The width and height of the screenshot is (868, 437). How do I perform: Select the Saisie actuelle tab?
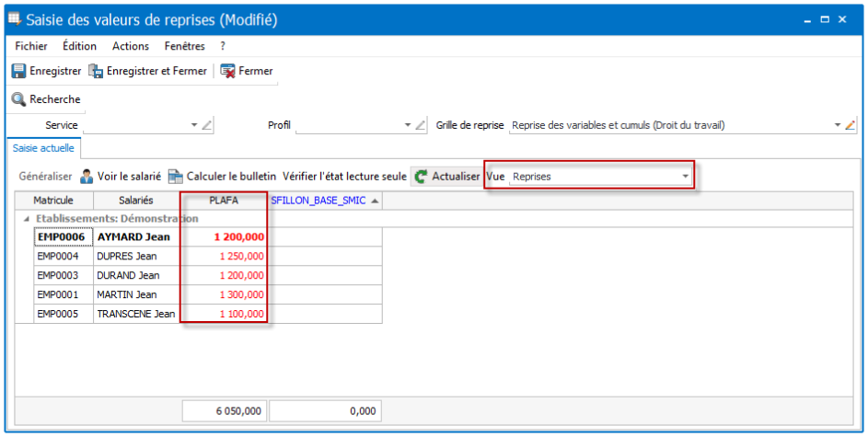coord(43,148)
